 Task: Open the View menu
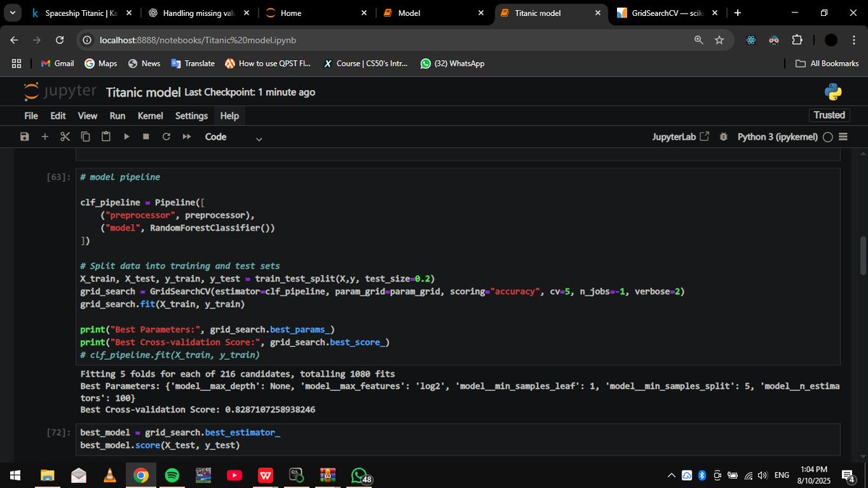[x=88, y=116]
